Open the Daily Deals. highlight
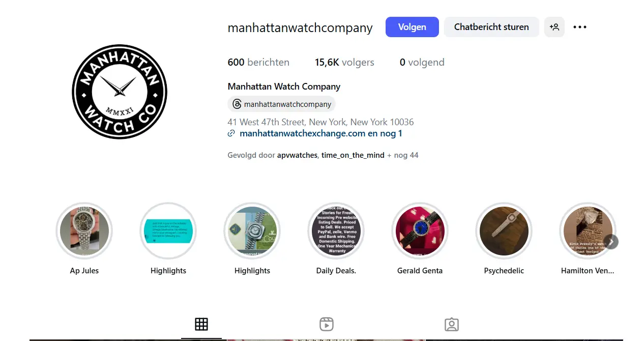 tap(336, 231)
